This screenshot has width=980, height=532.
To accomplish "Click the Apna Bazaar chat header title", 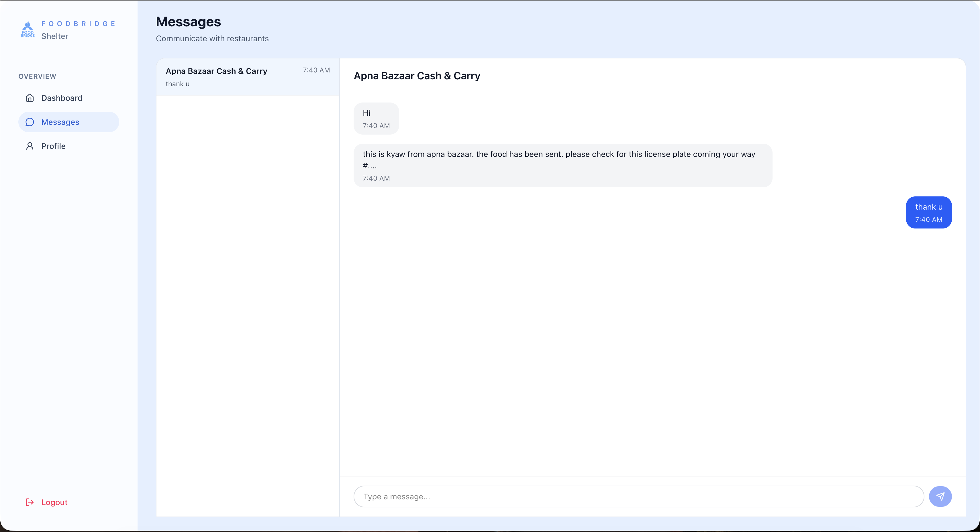I will pos(417,76).
